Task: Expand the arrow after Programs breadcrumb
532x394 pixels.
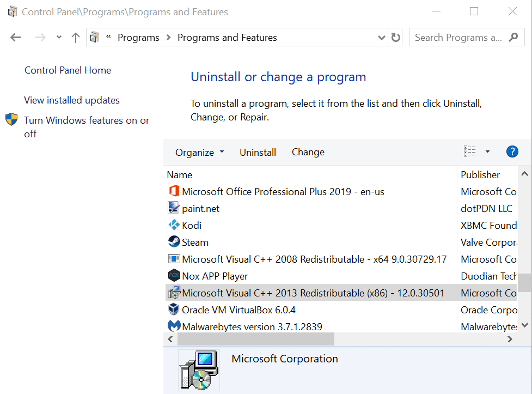Action: [x=168, y=38]
